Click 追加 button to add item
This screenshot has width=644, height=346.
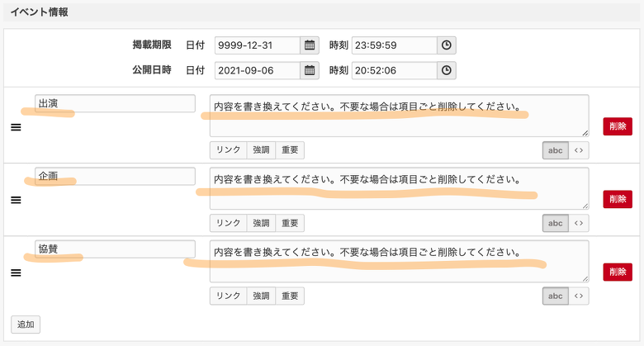pyautogui.click(x=26, y=325)
